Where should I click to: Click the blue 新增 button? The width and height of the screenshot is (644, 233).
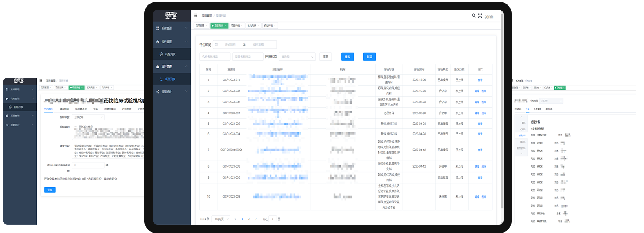click(x=369, y=56)
